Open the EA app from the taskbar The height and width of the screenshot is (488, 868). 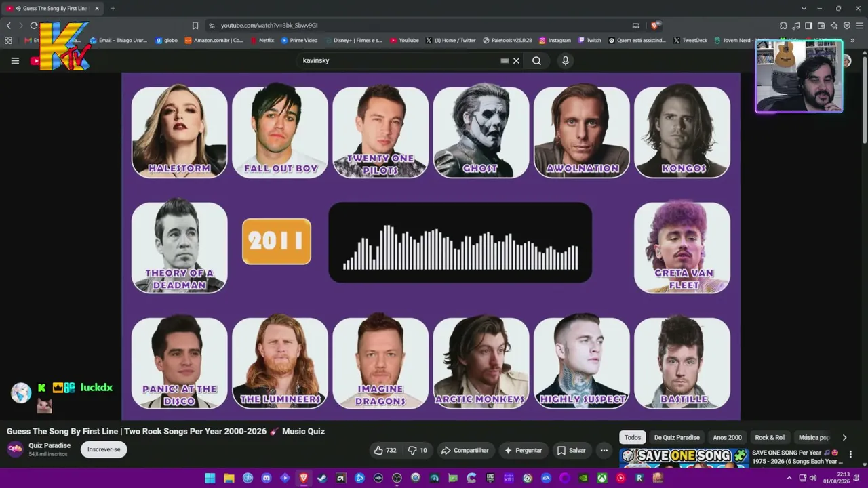[x=546, y=478]
